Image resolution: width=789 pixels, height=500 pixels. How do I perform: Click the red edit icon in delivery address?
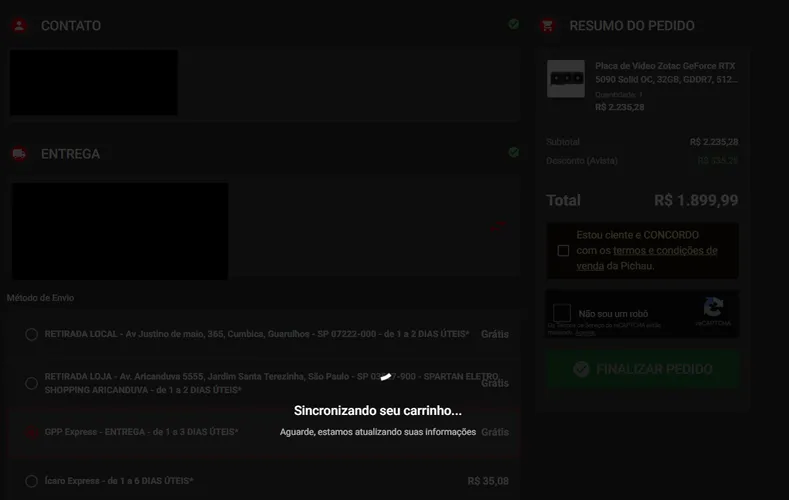point(498,226)
